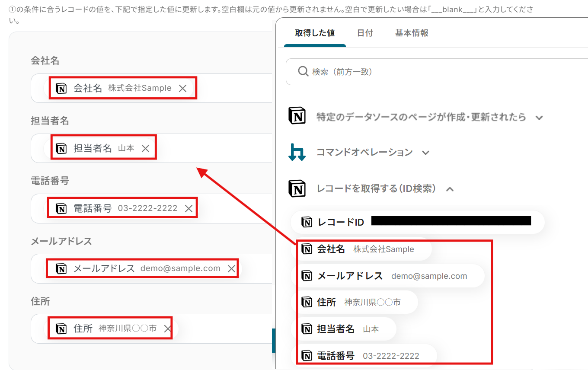
Task: Pick the 会社名 株式会社Sample value from list
Action: tap(361, 249)
